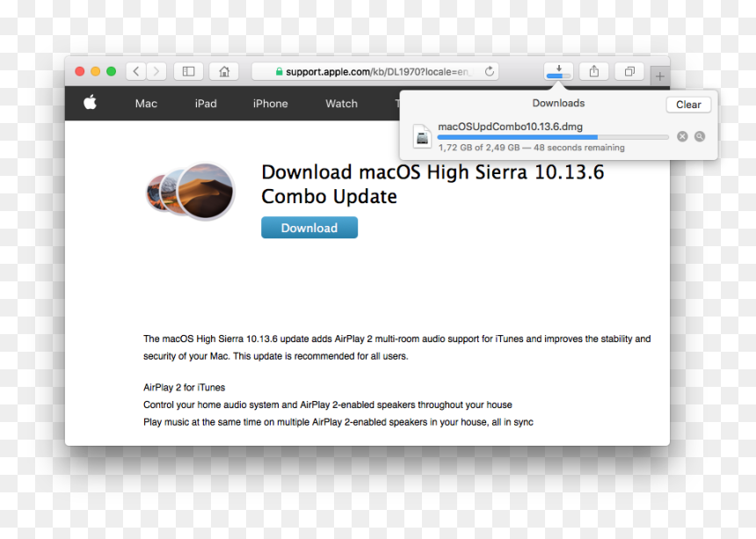Click the support.apple.com address field
The height and width of the screenshot is (539, 756).
375,71
